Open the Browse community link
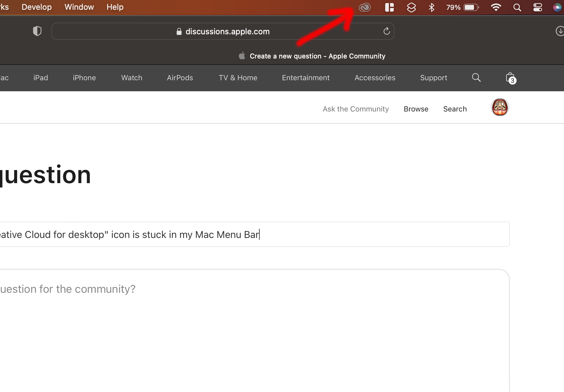This screenshot has height=392, width=564. click(416, 109)
